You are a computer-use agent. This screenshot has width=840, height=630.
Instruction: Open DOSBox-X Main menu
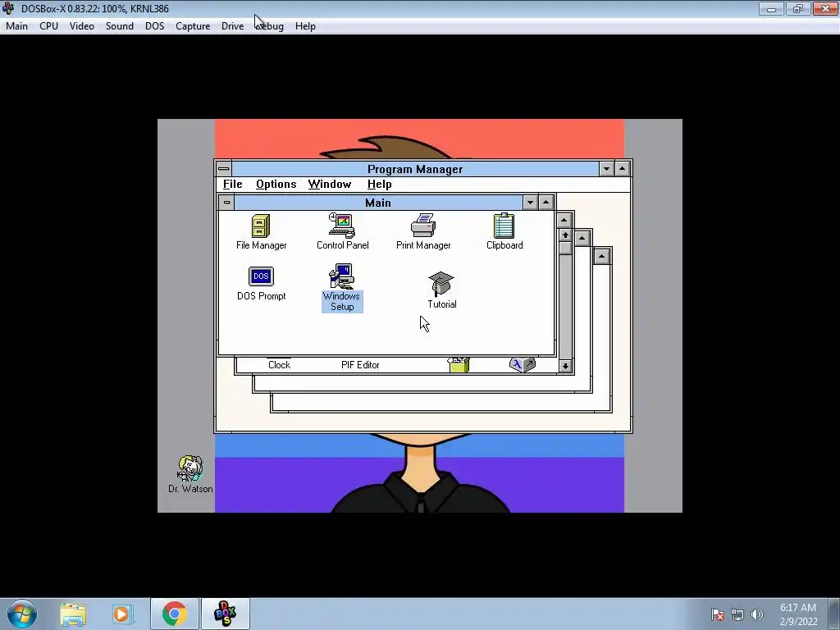pos(16,26)
